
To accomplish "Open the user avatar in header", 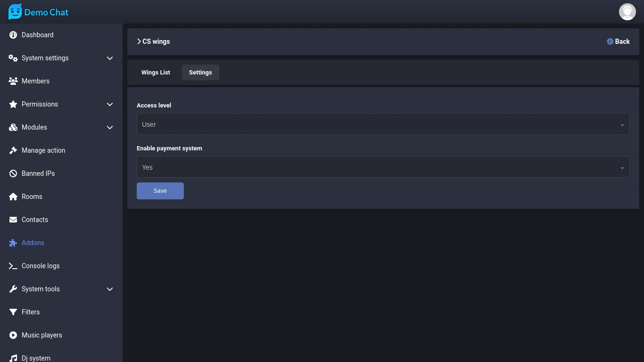I will 627,12.
